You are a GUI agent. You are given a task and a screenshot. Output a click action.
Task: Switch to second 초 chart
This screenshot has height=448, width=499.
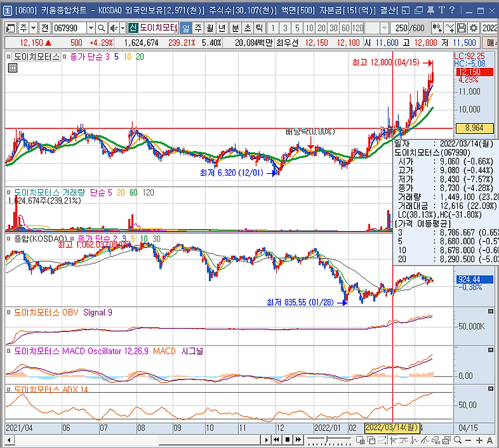(x=248, y=29)
